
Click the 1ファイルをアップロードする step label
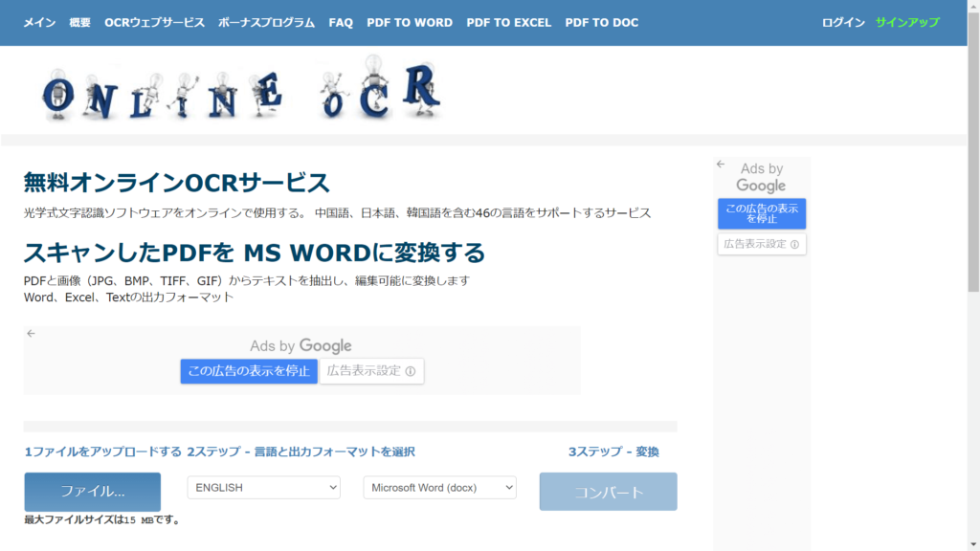103,452
